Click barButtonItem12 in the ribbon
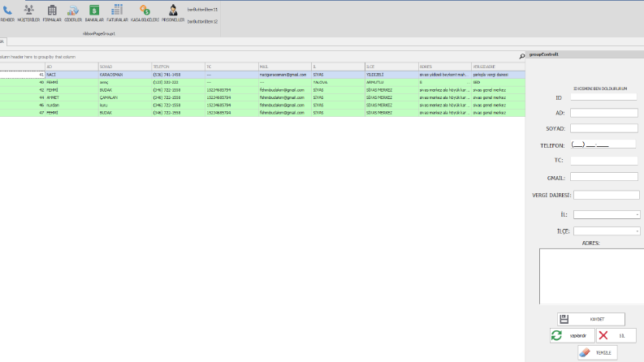644x362 pixels. [202, 21]
